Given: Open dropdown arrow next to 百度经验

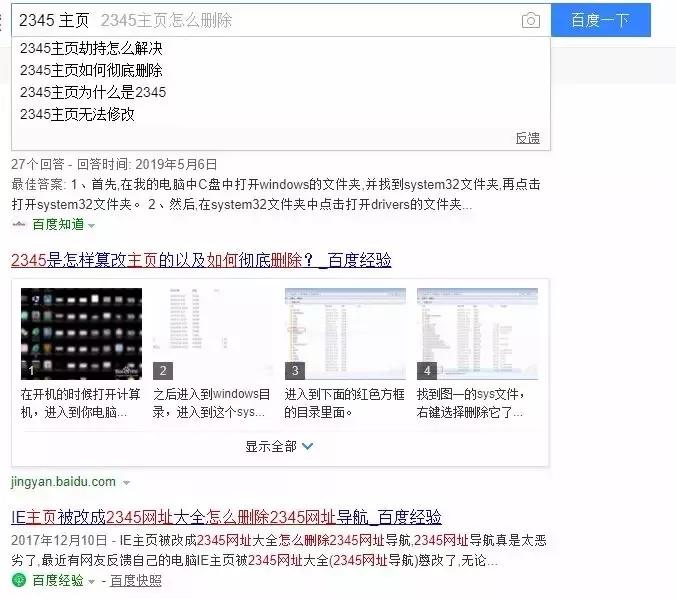Looking at the screenshot, I should click(x=92, y=581).
